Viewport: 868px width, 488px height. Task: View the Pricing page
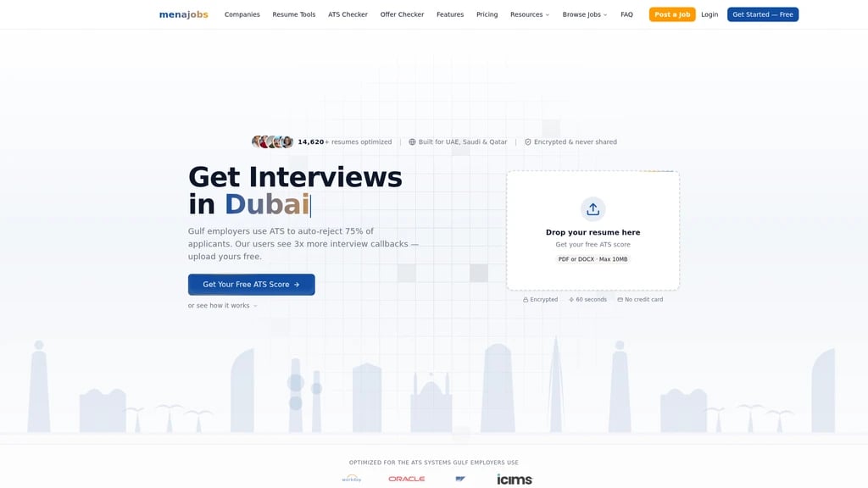point(487,14)
